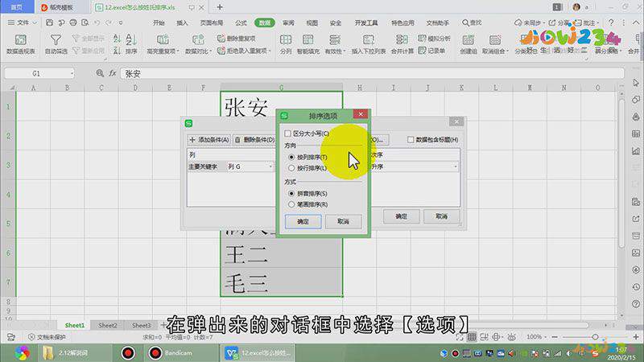This screenshot has width=644, height=362.
Task: Click the fx insert function icon
Action: click(x=112, y=73)
